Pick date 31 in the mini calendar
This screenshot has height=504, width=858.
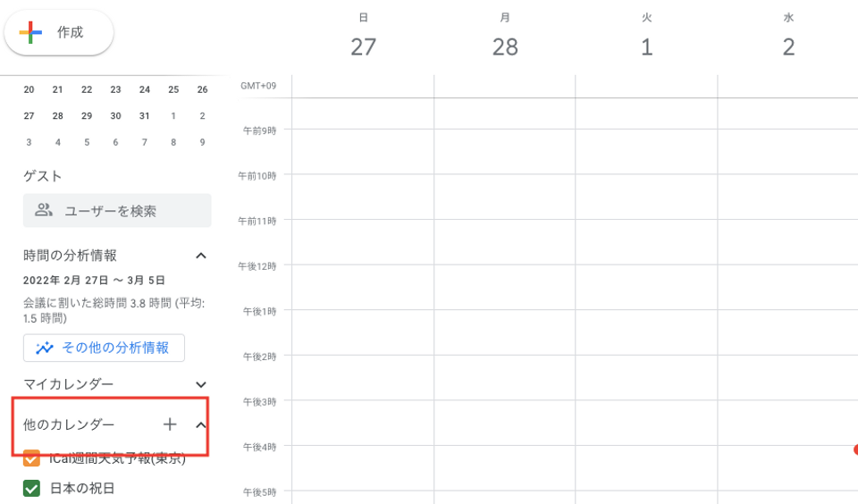click(x=145, y=116)
